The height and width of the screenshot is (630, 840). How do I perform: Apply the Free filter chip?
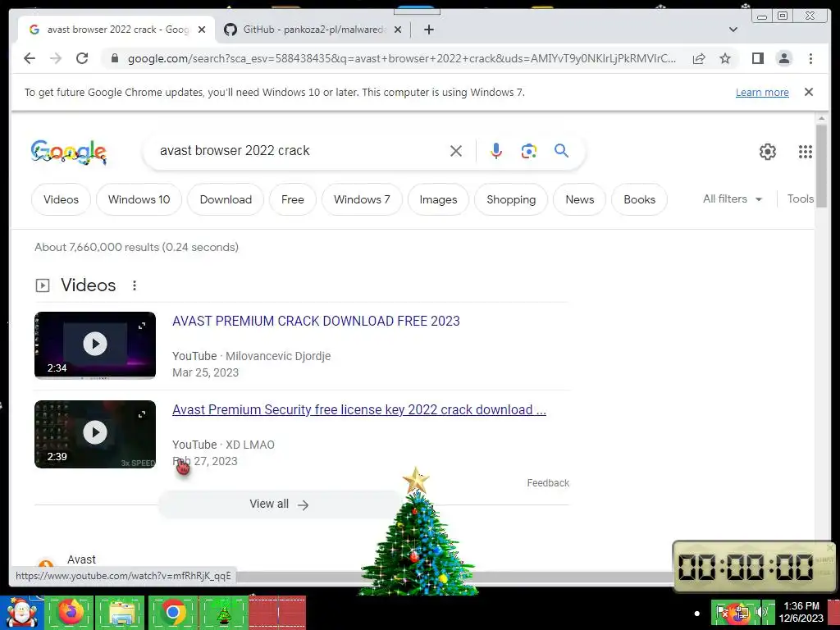pos(293,199)
